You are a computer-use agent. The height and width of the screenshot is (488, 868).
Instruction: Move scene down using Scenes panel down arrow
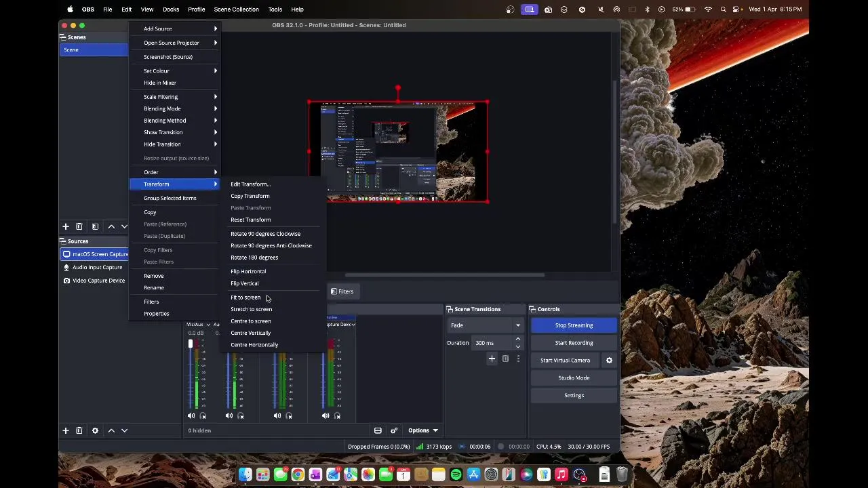pyautogui.click(x=124, y=226)
